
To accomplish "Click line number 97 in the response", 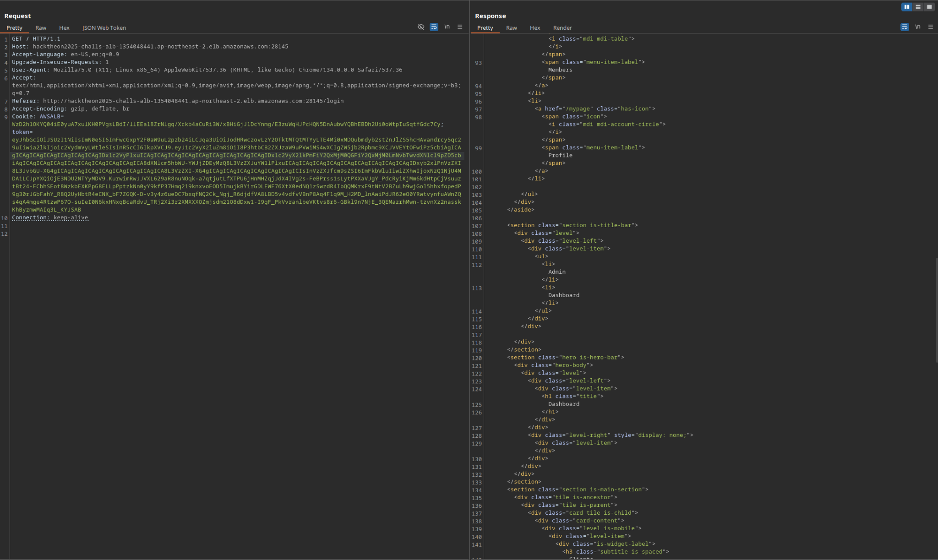I will 478,109.
